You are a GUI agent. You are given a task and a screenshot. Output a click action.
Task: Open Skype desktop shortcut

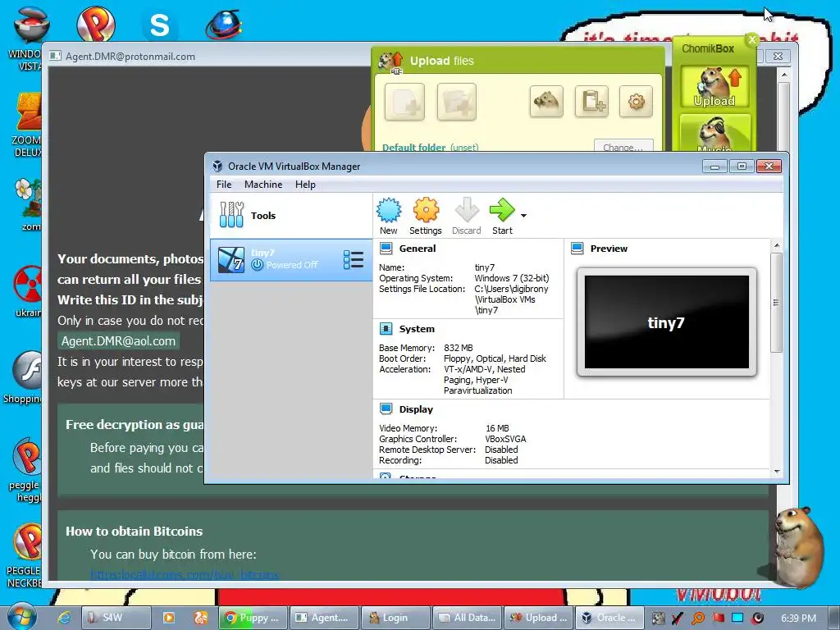[159, 25]
